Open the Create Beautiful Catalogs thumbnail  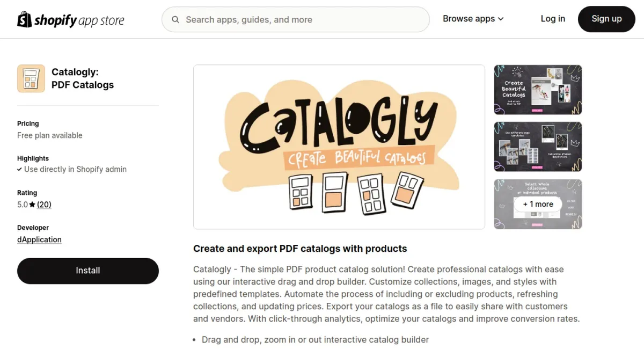538,90
